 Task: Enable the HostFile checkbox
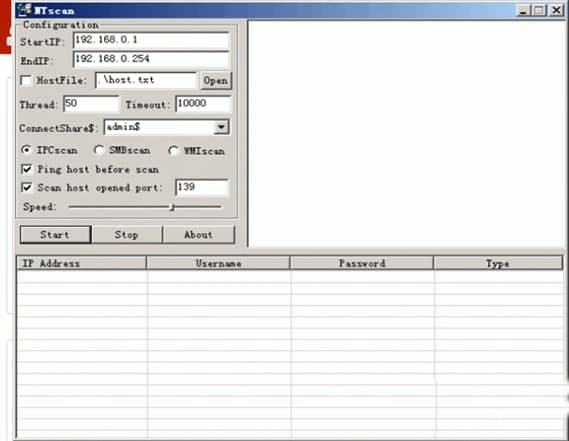[x=26, y=80]
